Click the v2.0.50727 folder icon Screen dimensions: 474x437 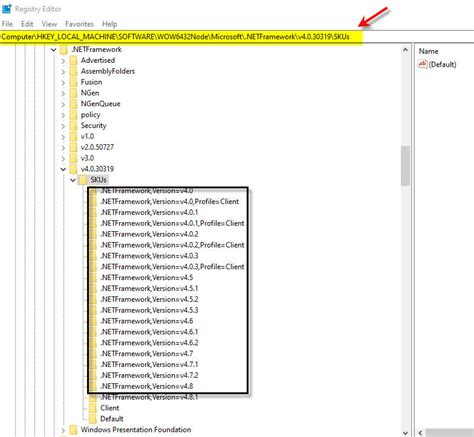[73, 148]
